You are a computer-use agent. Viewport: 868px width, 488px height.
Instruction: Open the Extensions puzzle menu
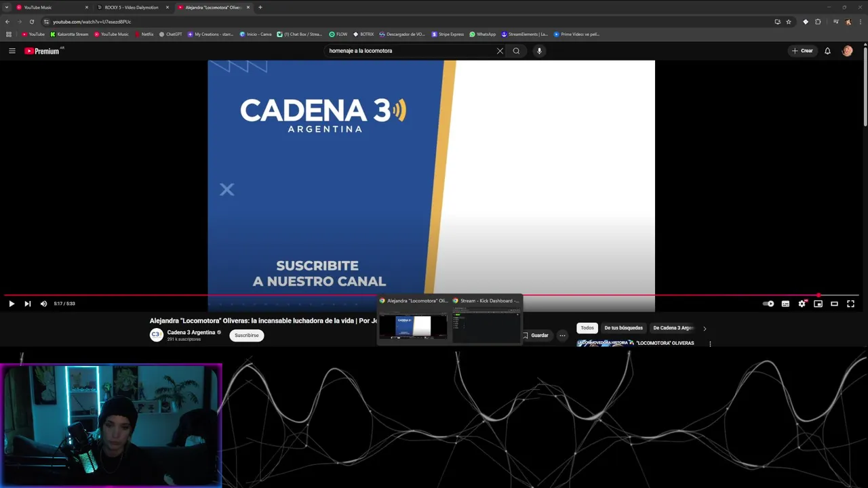(818, 22)
